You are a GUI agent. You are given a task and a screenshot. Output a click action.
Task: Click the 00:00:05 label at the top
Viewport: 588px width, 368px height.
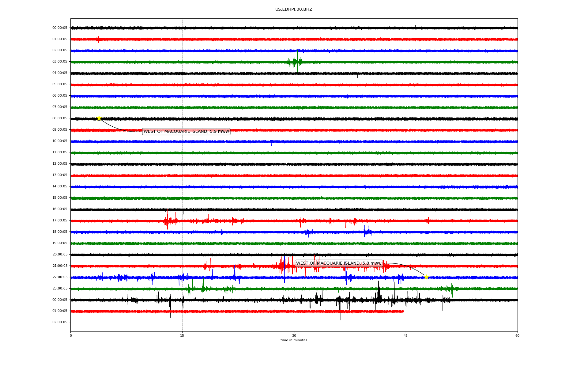click(60, 28)
